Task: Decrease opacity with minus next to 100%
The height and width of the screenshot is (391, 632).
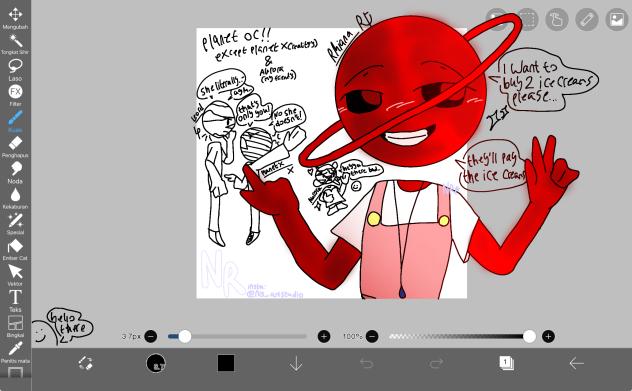Action: 372,336
